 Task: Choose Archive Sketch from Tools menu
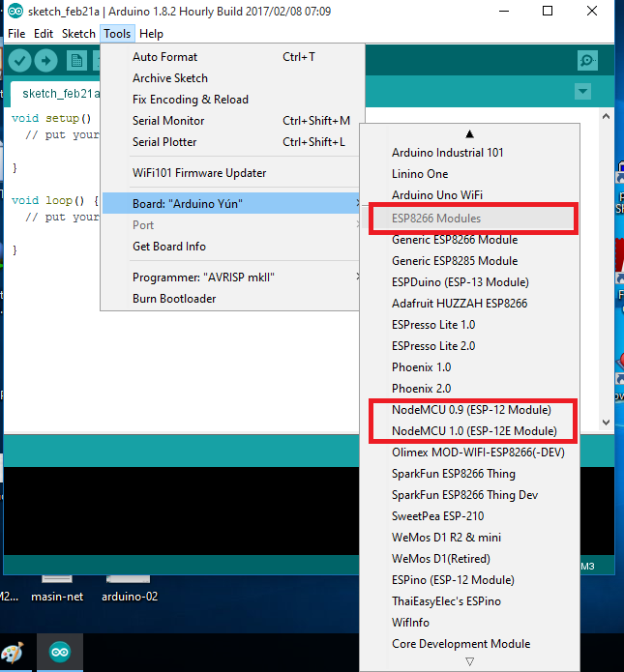(x=230, y=78)
